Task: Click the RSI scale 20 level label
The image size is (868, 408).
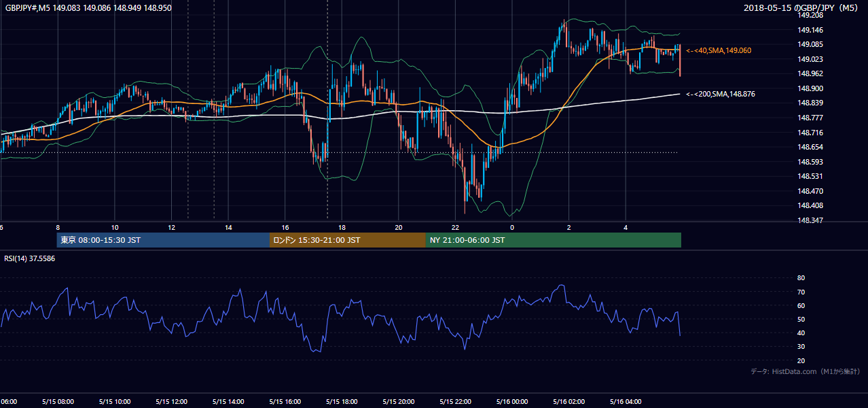Action: click(x=801, y=360)
